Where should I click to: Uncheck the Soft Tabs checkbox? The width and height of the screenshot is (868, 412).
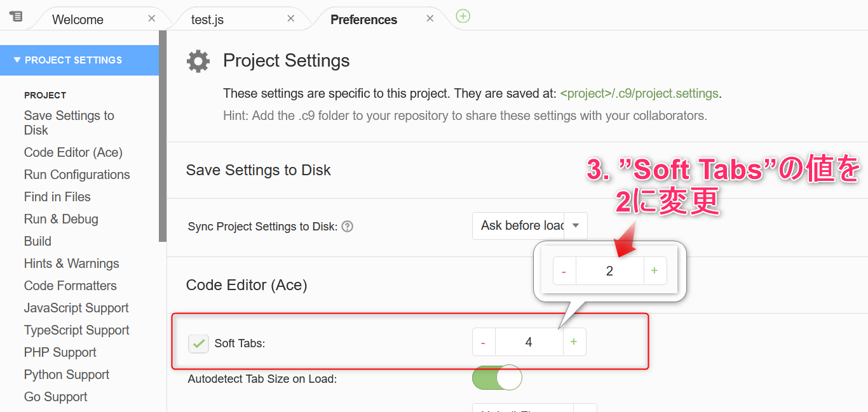[x=199, y=343]
